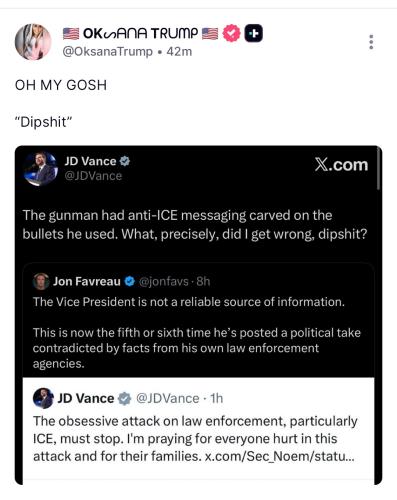Tap the pink verified checkmark badge
397x500 pixels.
pyautogui.click(x=231, y=33)
